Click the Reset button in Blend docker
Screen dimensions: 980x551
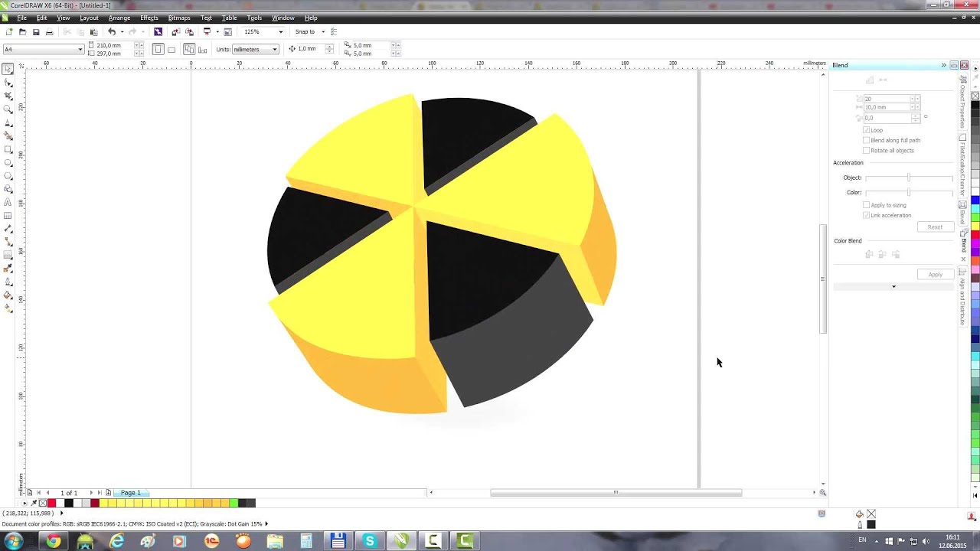coord(935,227)
